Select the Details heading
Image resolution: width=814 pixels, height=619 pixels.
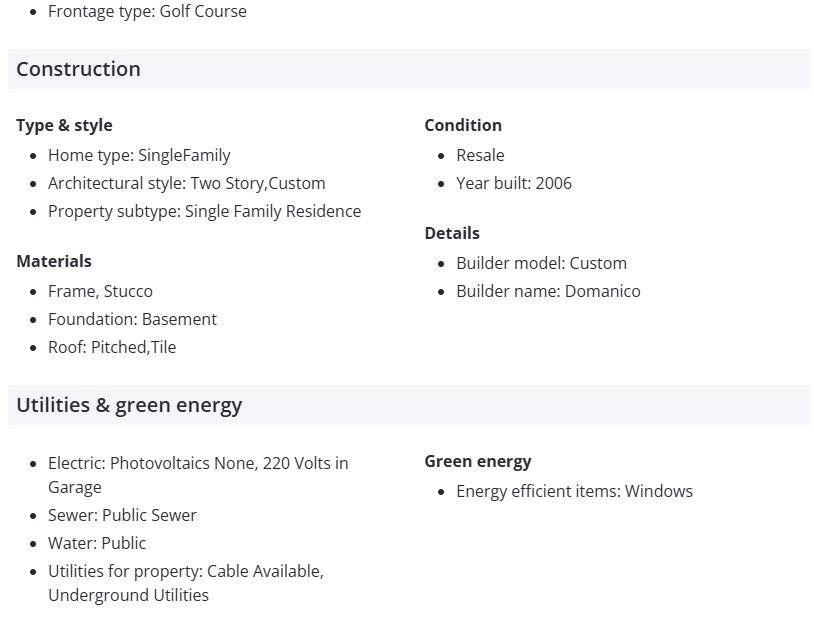(x=452, y=233)
